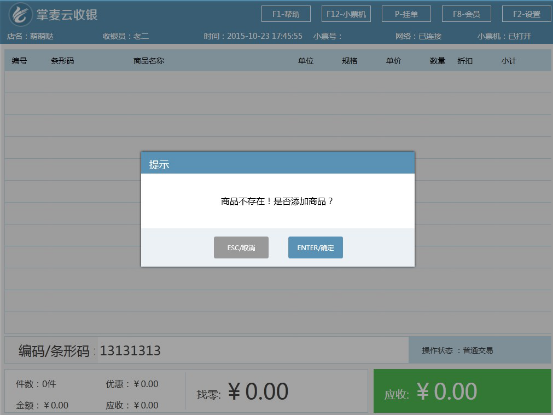The width and height of the screenshot is (554, 415).
Task: Click the green 应收 amount panel
Action: pos(462,391)
